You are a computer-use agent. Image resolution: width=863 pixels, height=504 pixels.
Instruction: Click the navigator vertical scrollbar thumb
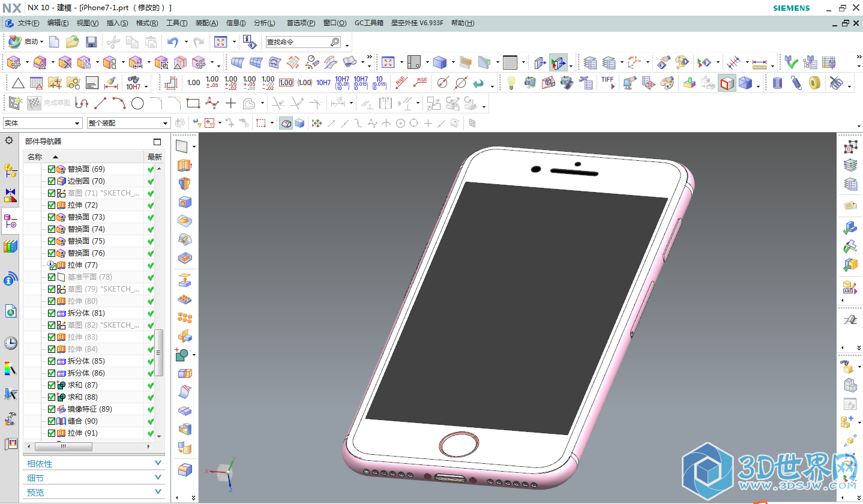coord(159,353)
